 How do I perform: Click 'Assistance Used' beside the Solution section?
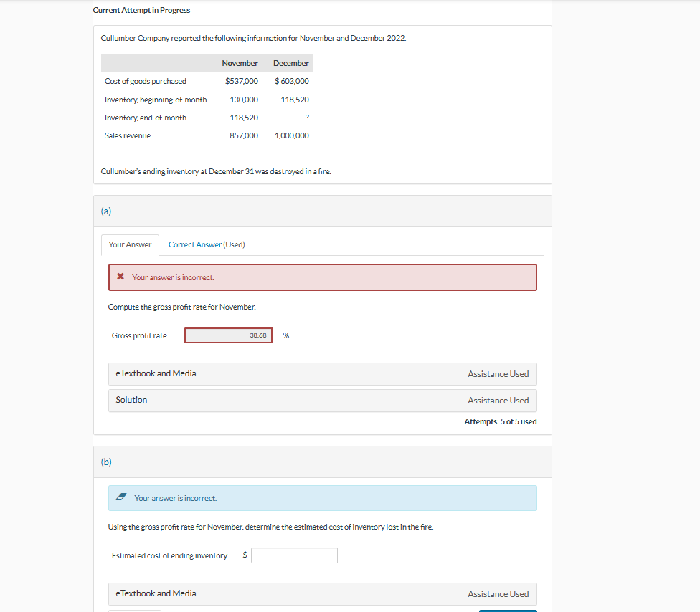coord(498,400)
